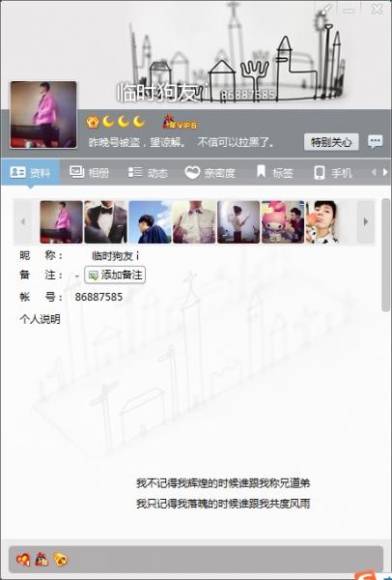Viewport: 392px width, 580px height.
Task: Expand more tabs with right triangle arrow
Action: [385, 172]
